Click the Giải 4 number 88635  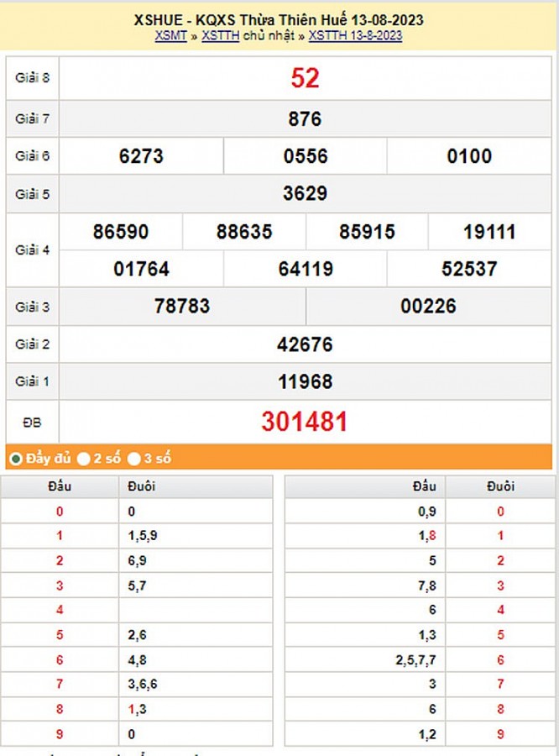point(244,232)
